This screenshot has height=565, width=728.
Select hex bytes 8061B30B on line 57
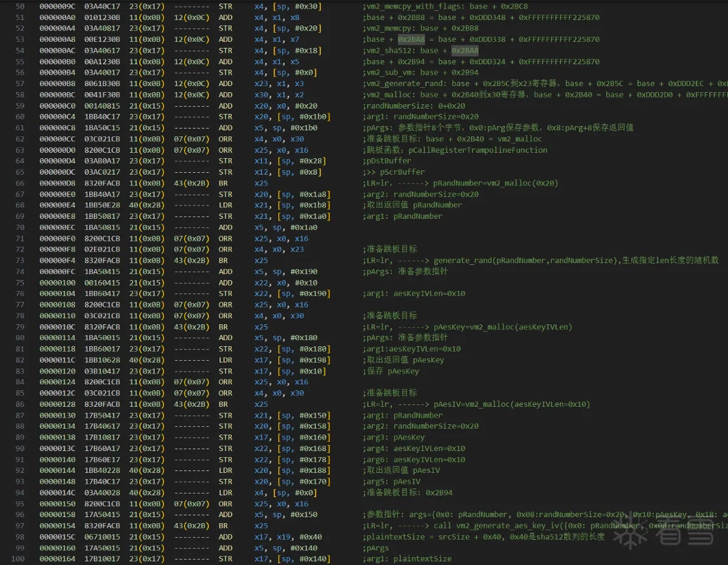pyautogui.click(x=102, y=84)
